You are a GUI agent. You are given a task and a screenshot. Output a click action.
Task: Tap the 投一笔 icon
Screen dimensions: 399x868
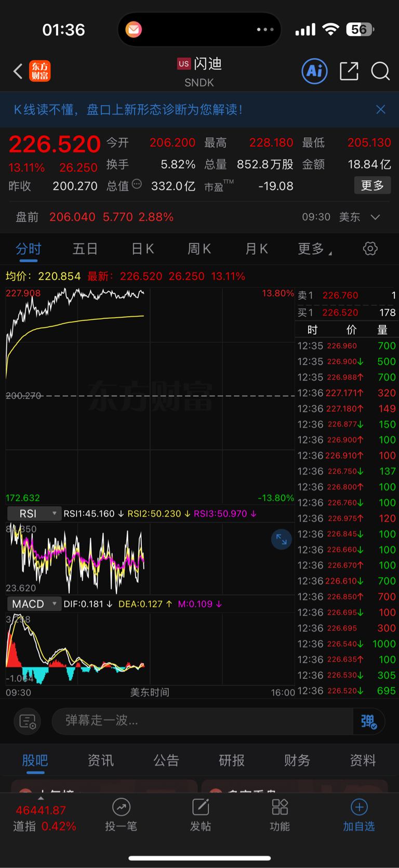[121, 807]
